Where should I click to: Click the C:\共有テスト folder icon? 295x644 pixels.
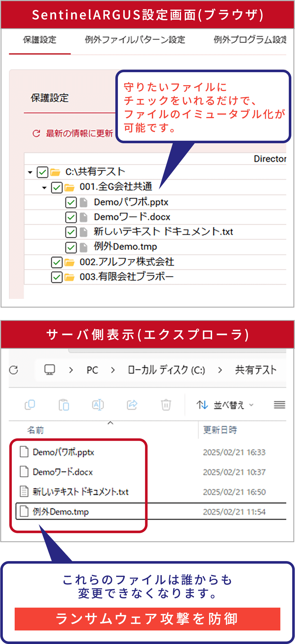point(55,172)
